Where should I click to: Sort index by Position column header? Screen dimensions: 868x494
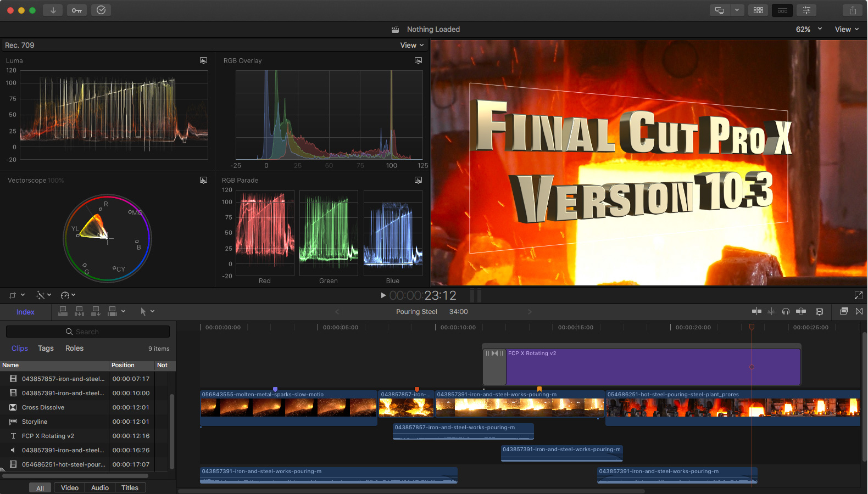(x=131, y=365)
